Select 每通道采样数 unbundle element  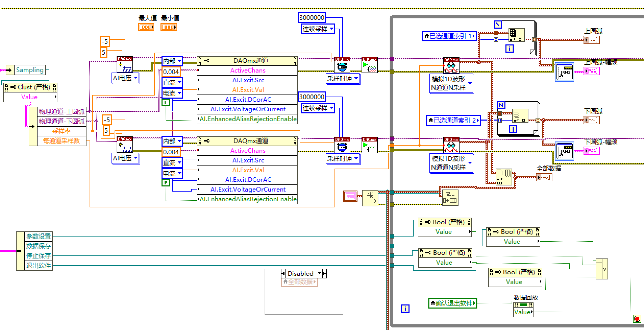[x=61, y=141]
